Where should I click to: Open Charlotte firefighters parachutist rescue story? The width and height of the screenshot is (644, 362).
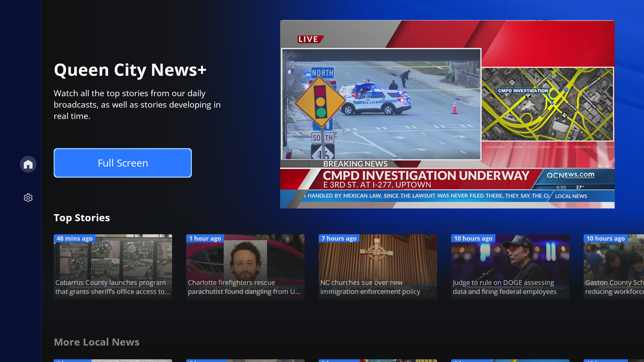click(245, 267)
